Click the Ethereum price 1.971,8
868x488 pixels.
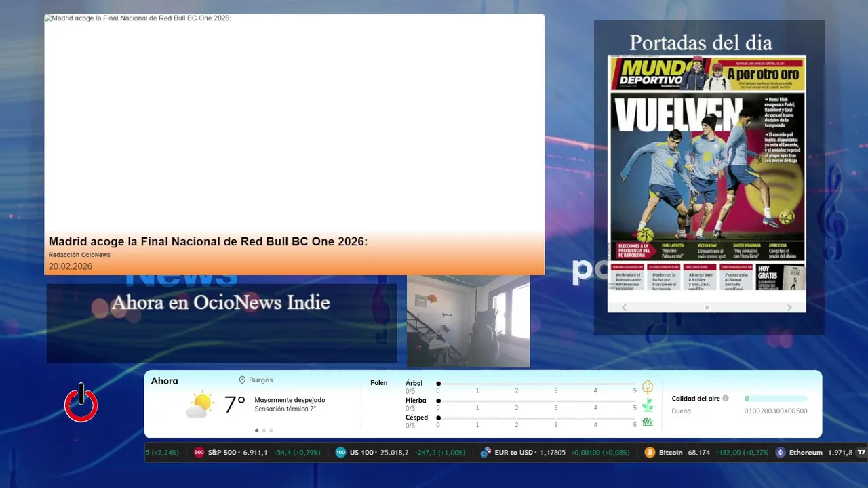point(840,453)
